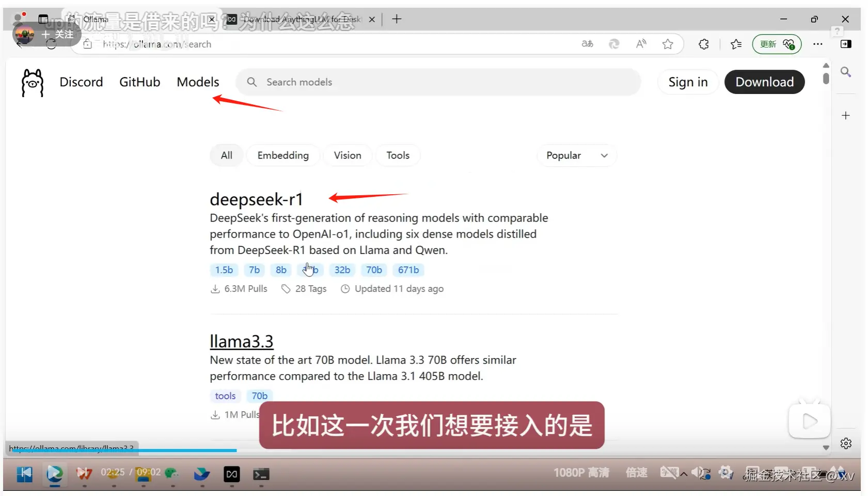
Task: Close the Download AnythingLLM tab
Action: click(372, 19)
